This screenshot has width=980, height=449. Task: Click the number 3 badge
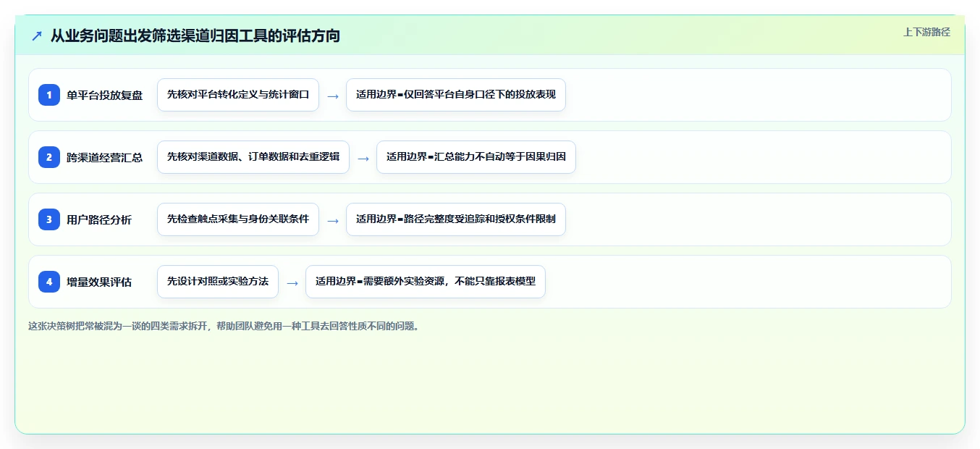click(49, 219)
